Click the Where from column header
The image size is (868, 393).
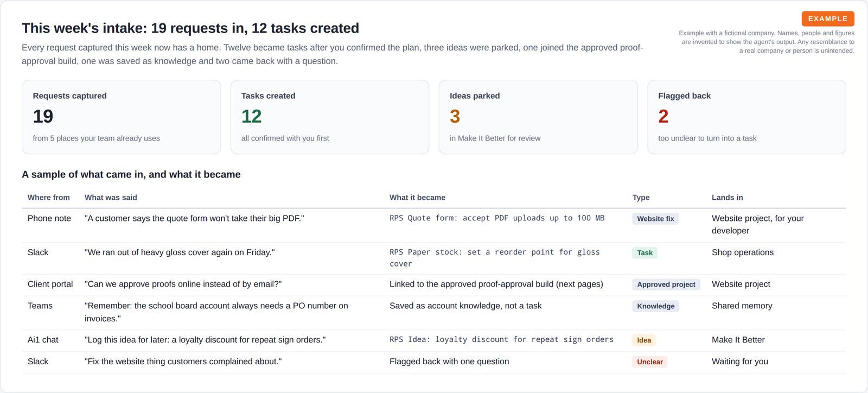coord(49,198)
